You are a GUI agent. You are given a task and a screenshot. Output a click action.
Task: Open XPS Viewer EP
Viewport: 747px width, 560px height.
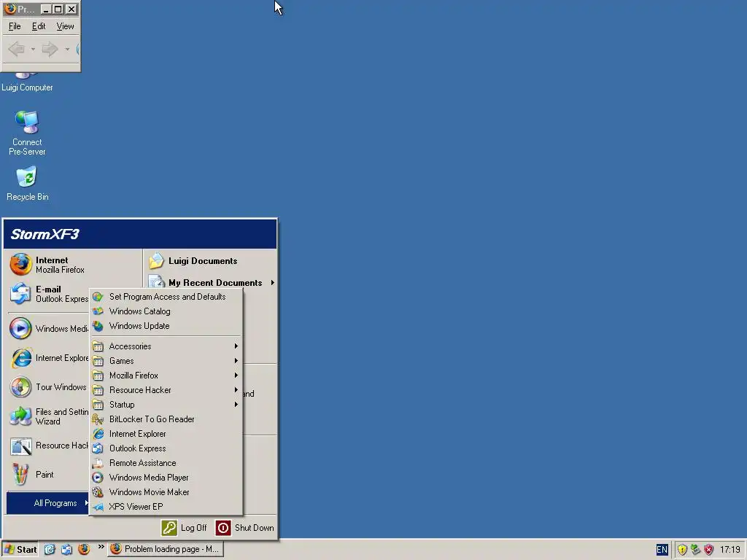coord(166,507)
